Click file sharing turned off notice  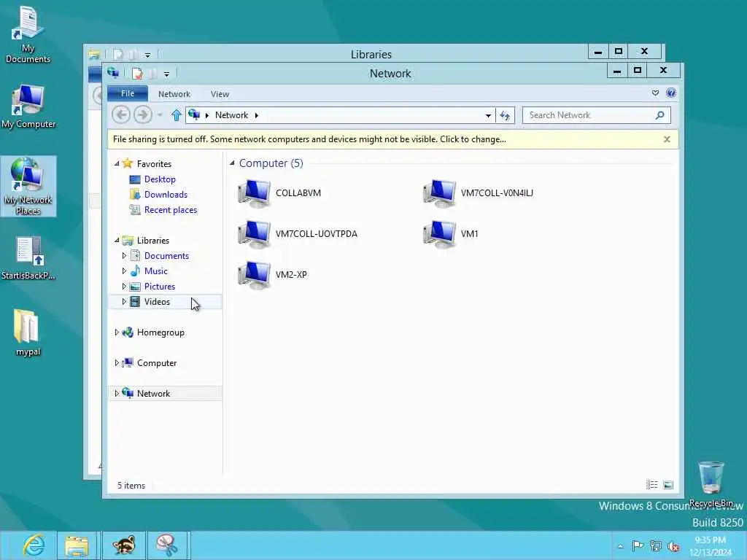[309, 139]
